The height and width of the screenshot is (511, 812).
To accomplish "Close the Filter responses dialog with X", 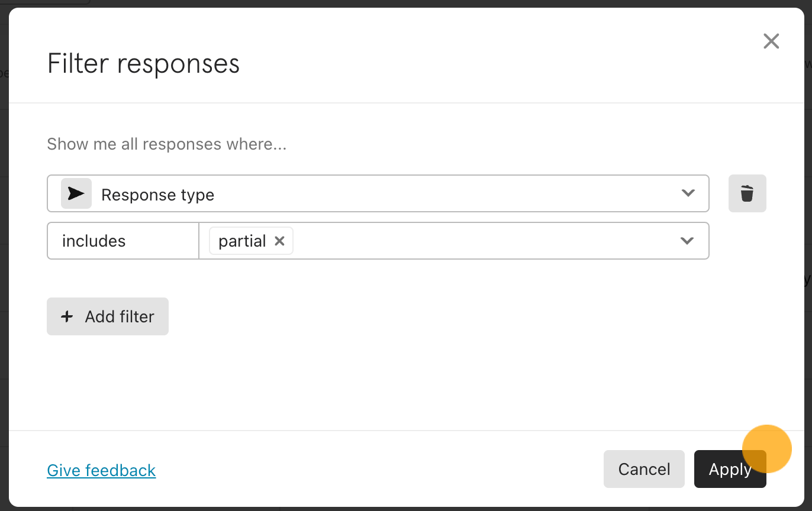I will click(771, 41).
